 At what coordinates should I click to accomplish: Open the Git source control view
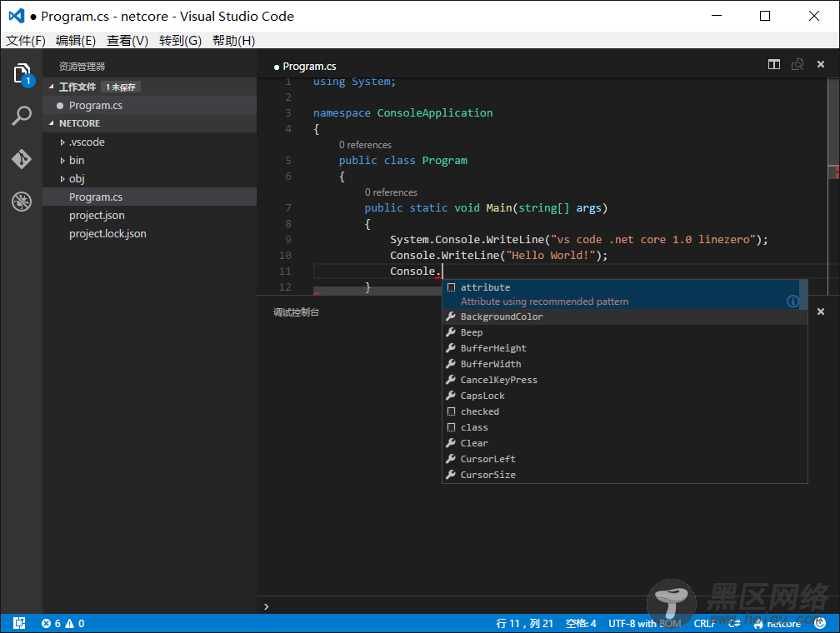click(22, 159)
